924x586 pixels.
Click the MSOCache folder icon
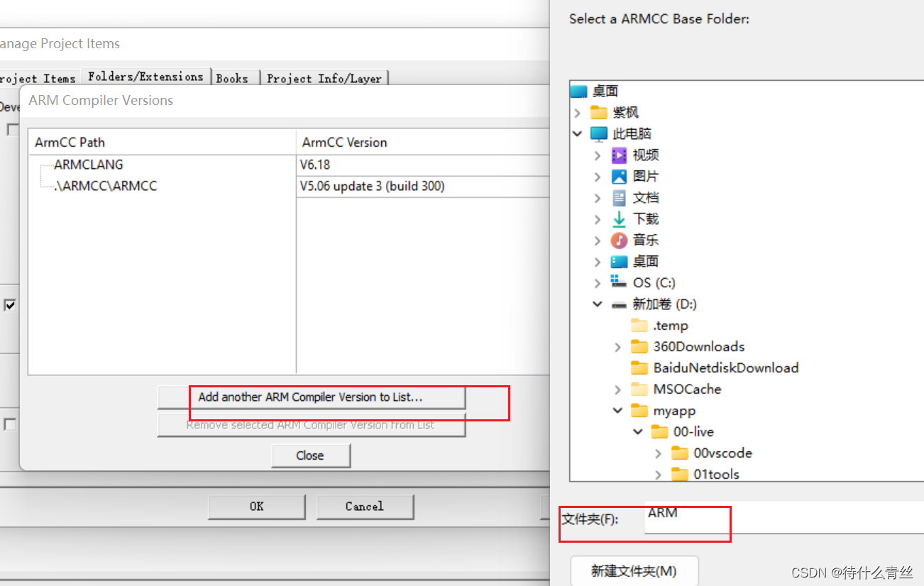click(x=640, y=389)
